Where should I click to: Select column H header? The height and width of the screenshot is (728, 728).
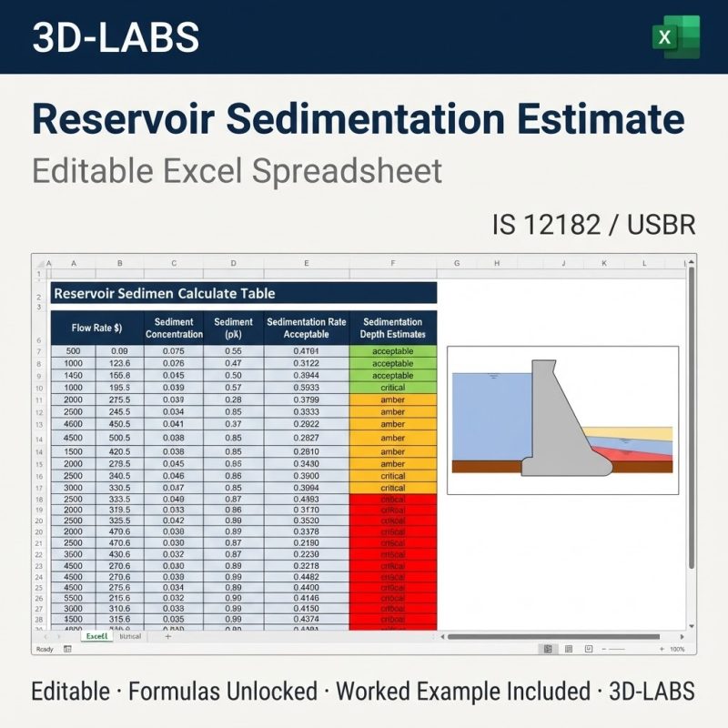tap(497, 263)
